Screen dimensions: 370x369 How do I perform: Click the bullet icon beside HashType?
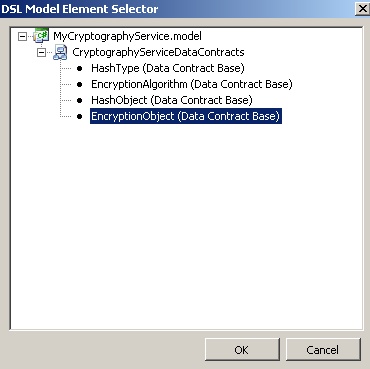[79, 68]
